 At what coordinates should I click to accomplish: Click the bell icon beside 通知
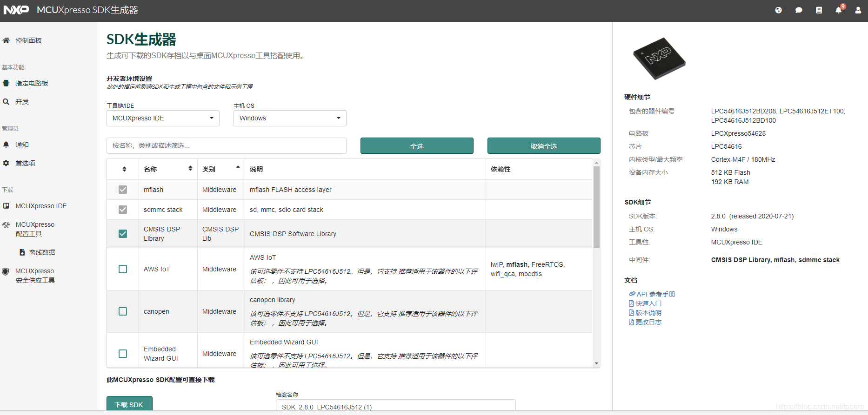coord(6,145)
